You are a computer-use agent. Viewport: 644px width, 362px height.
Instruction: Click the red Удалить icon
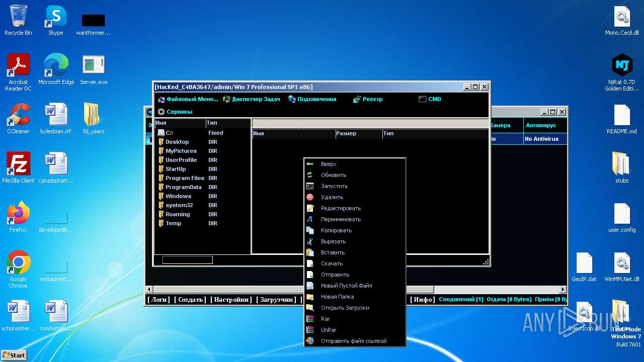310,197
